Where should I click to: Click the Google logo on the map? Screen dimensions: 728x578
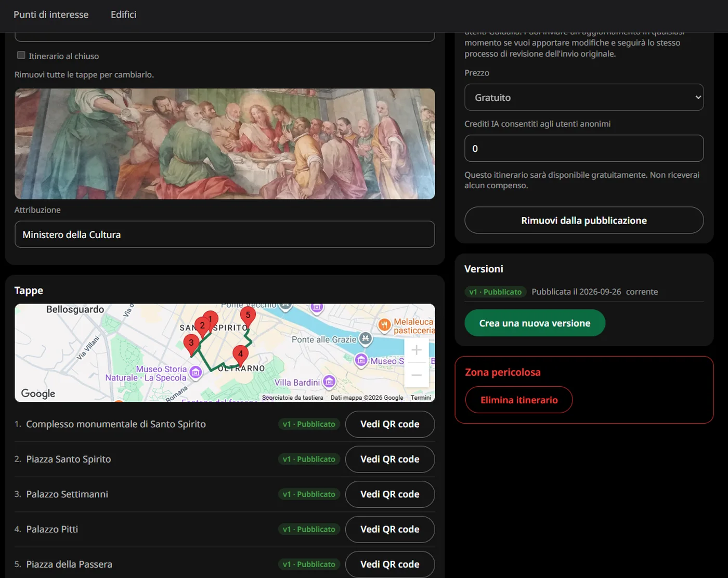[x=38, y=393]
